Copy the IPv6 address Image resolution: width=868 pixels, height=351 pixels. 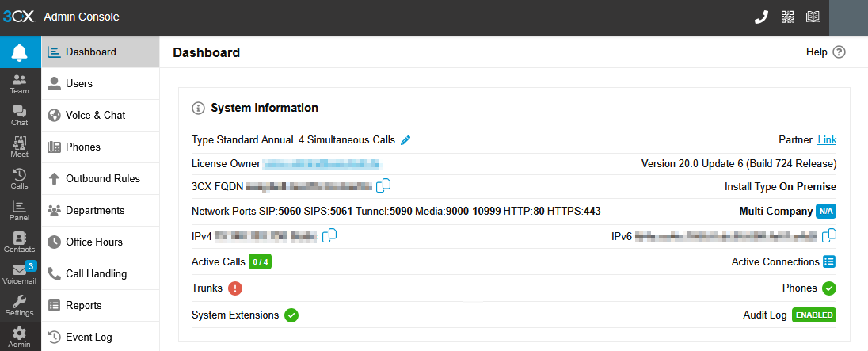pos(828,235)
